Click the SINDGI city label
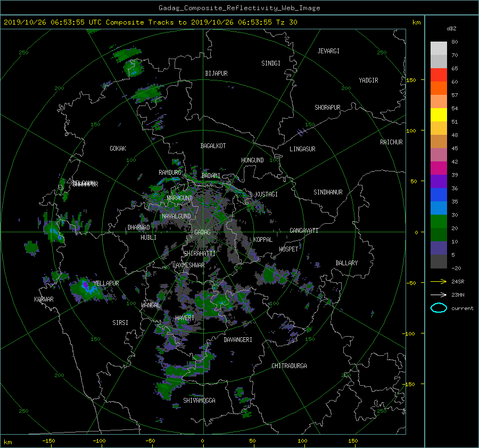Screen dimensions: 479x448 271,63
